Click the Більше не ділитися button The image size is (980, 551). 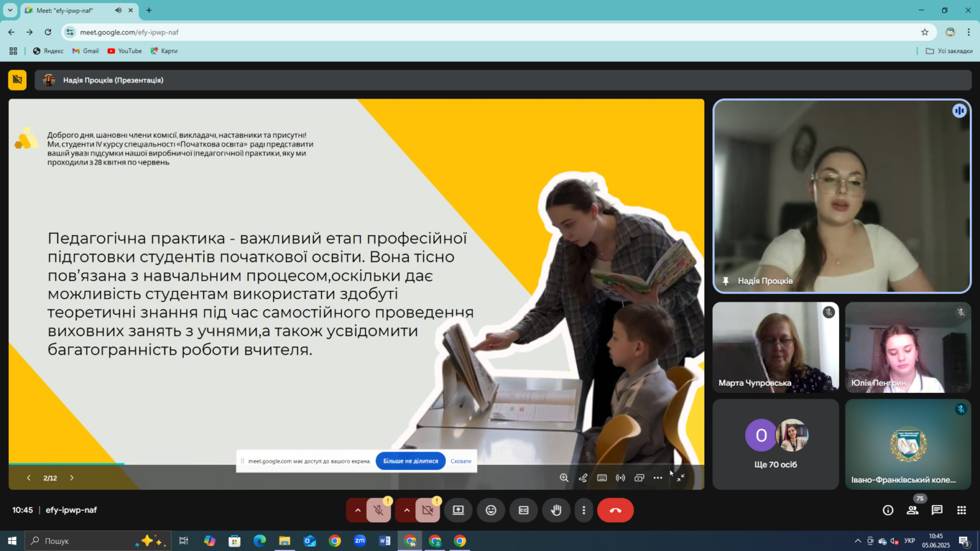[x=410, y=461]
